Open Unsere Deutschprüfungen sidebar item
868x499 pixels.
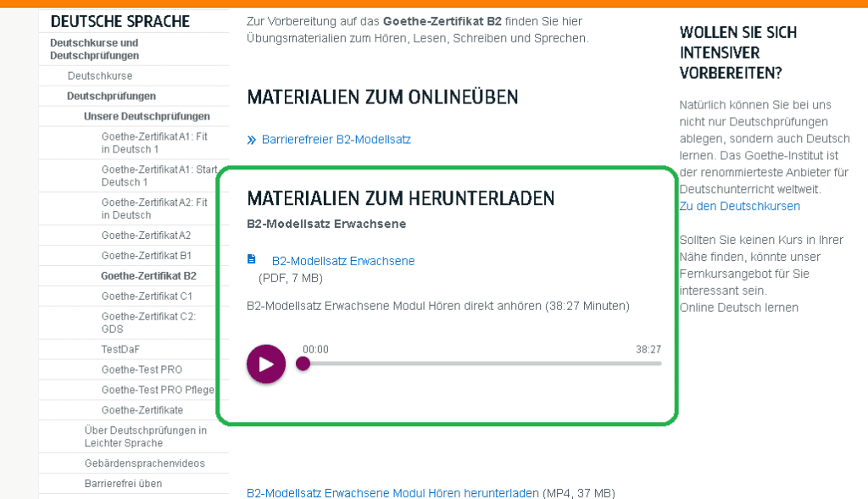pos(147,116)
